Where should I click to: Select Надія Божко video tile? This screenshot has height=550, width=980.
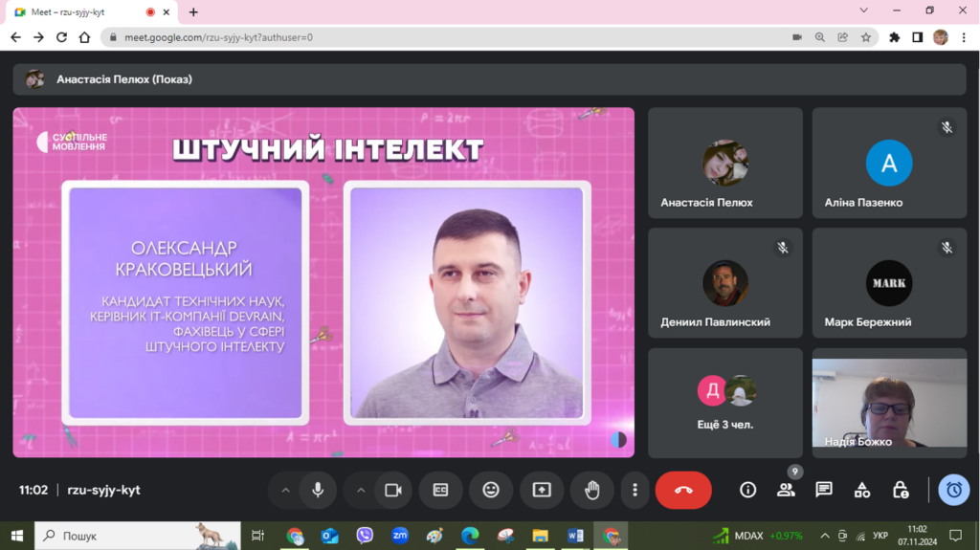pyautogui.click(x=889, y=403)
